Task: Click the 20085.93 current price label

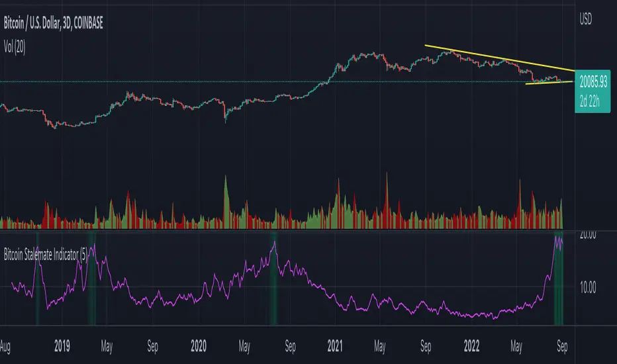Action: 593,82
